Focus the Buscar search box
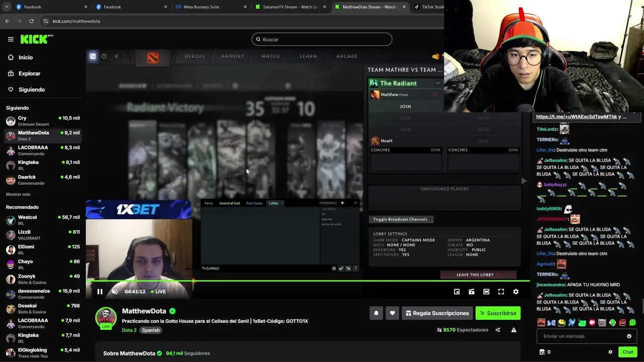Image resolution: width=644 pixels, height=362 pixels. (x=322, y=39)
